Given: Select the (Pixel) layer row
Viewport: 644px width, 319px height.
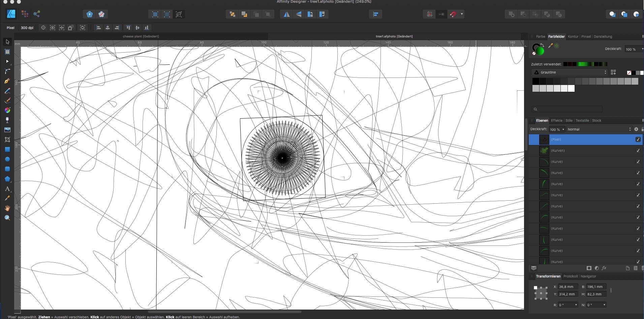Looking at the screenshot, I should click(x=585, y=139).
